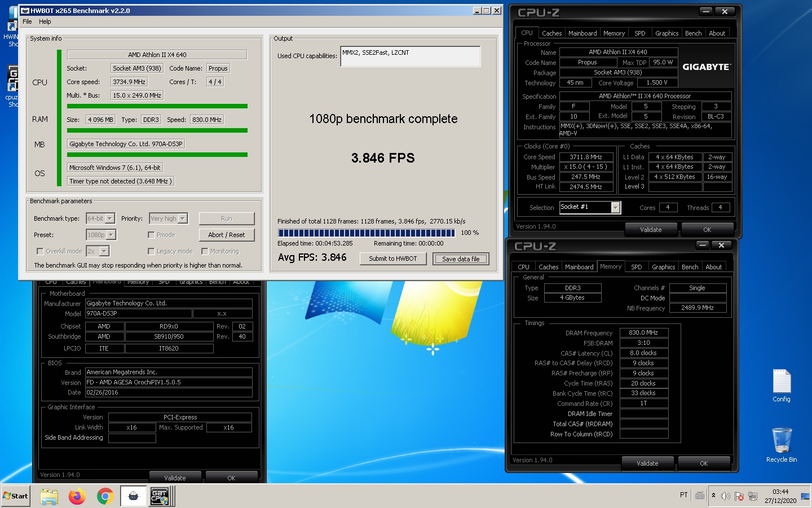Image resolution: width=812 pixels, height=508 pixels.
Task: Click the Avg FPS: 3.846 text
Action: (312, 257)
